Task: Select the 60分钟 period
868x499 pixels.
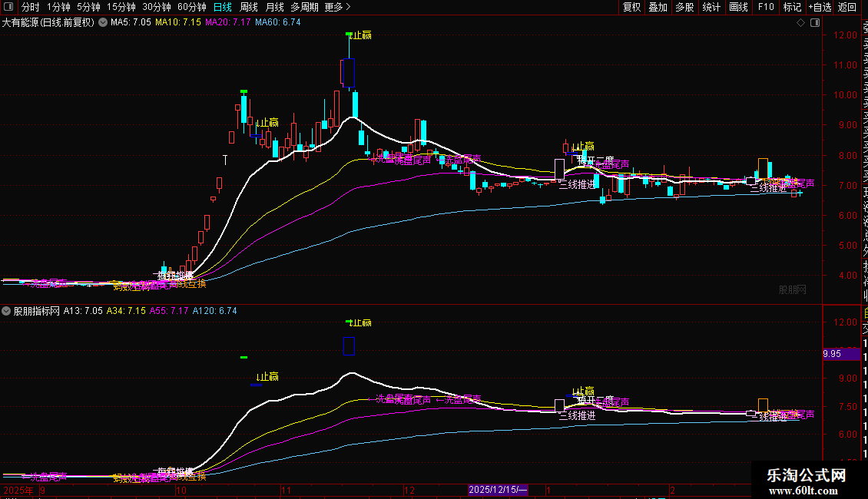Action: click(191, 7)
